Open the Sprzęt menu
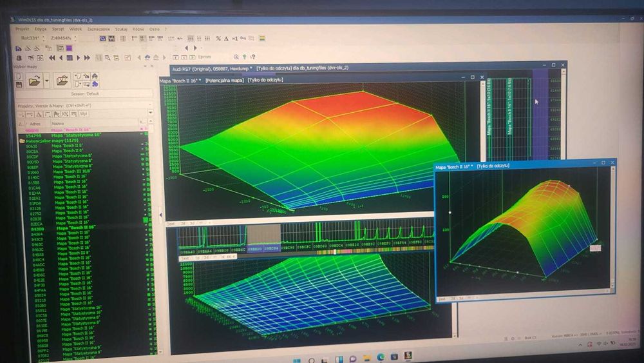The width and height of the screenshot is (644, 363). (x=58, y=29)
